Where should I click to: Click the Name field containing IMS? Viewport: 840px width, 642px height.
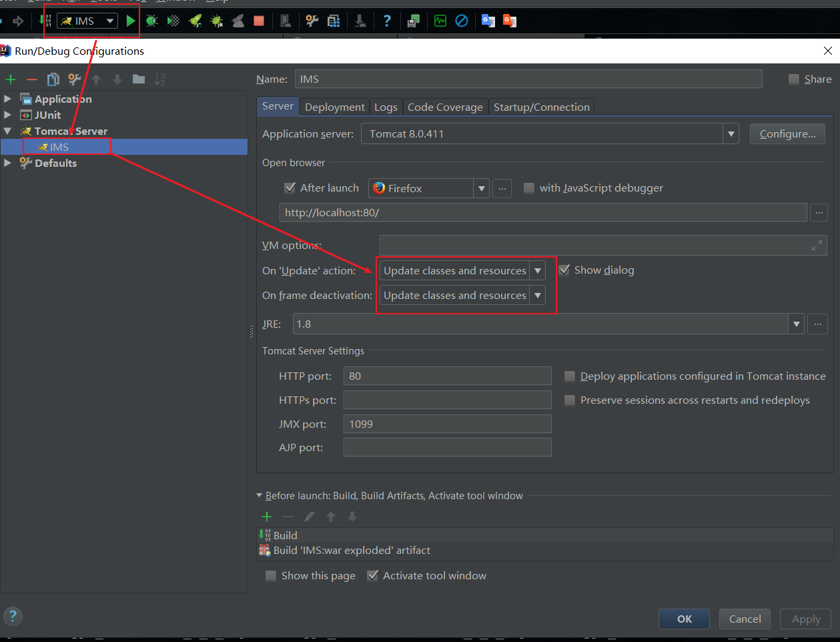[x=528, y=79]
